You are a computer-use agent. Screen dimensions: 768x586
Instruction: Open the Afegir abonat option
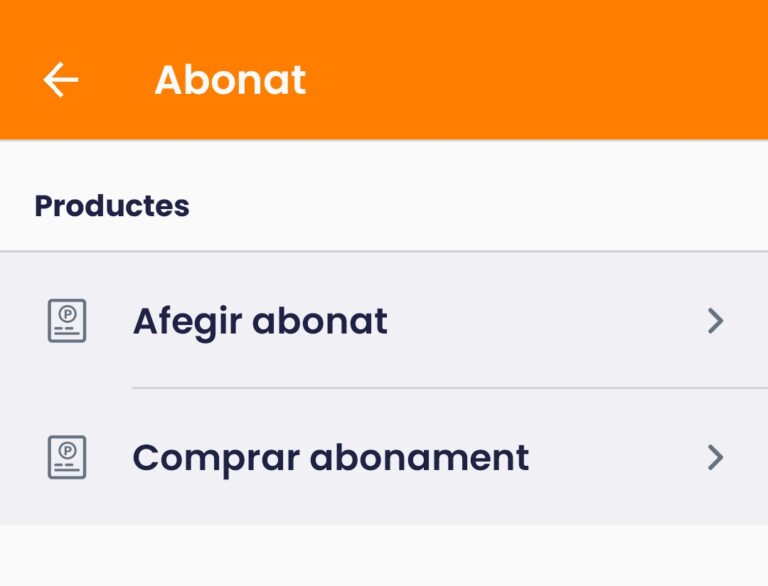coord(384,320)
